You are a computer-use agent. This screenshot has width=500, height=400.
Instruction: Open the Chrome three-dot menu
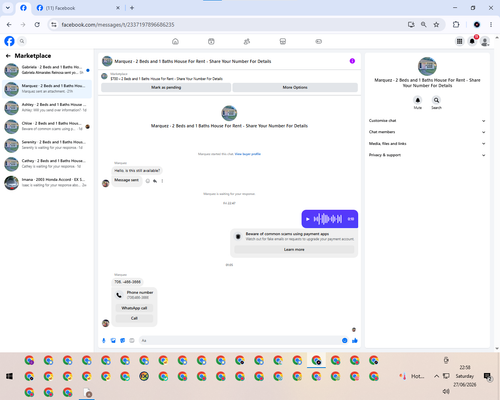(x=491, y=25)
